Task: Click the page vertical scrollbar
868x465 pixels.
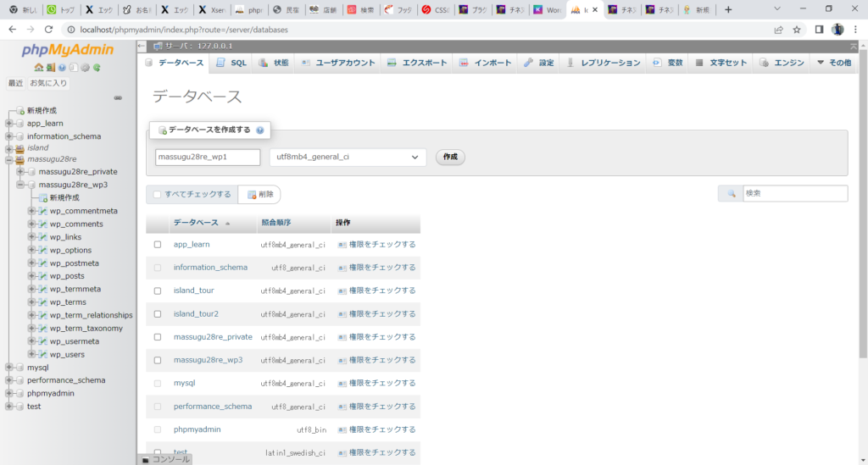Action: pos(863,205)
